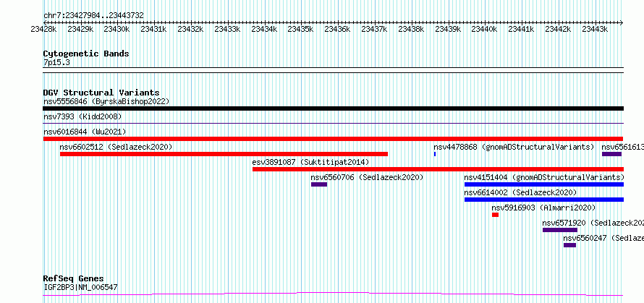This screenshot has width=644, height=303.
Task: Click the 23429k ruler position
Action: point(80,29)
